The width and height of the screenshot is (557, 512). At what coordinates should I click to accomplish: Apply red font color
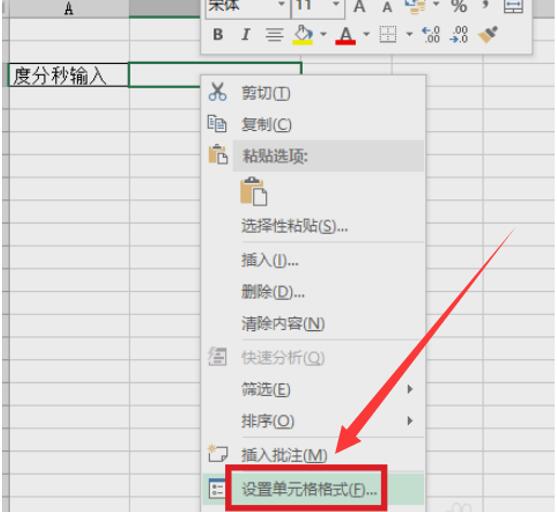point(345,35)
